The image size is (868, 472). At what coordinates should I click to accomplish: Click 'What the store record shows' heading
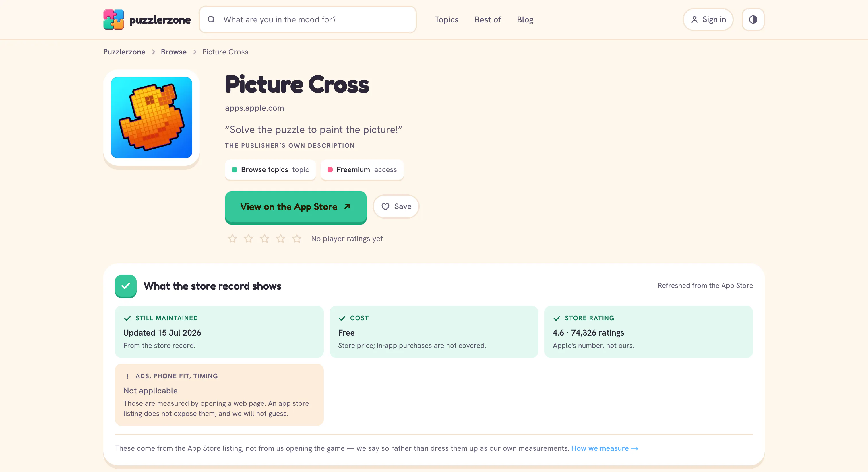(212, 286)
